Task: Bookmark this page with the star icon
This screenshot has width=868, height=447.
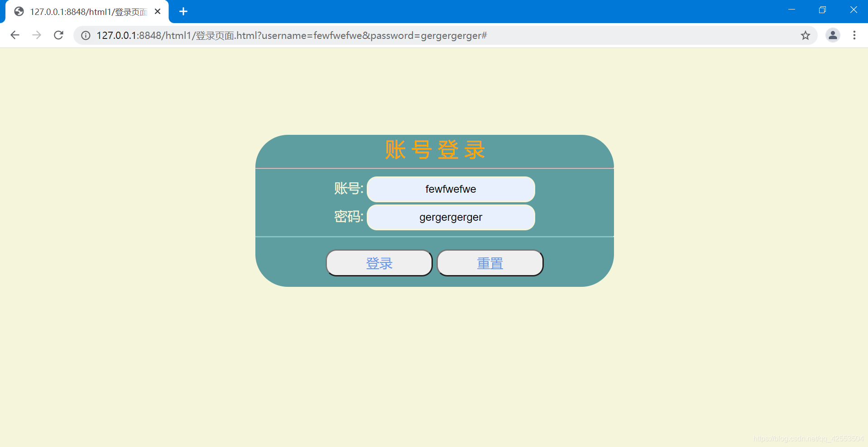Action: click(x=805, y=35)
